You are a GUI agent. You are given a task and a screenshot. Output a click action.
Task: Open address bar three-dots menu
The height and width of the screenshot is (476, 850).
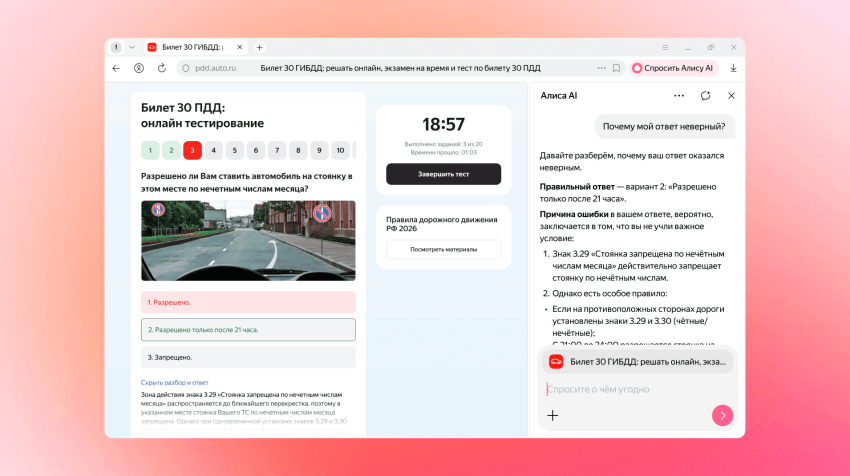tap(601, 68)
